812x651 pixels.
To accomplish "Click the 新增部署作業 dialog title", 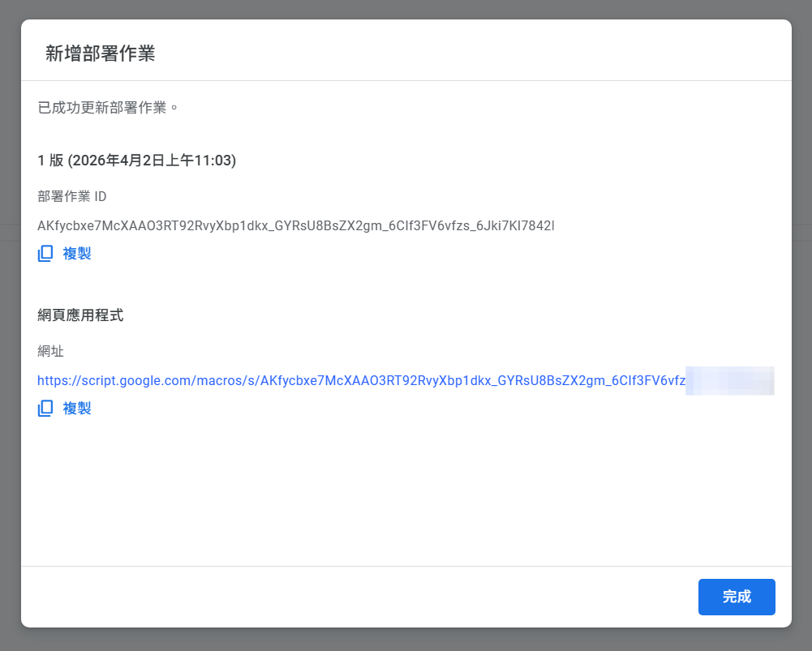I will pyautogui.click(x=100, y=54).
